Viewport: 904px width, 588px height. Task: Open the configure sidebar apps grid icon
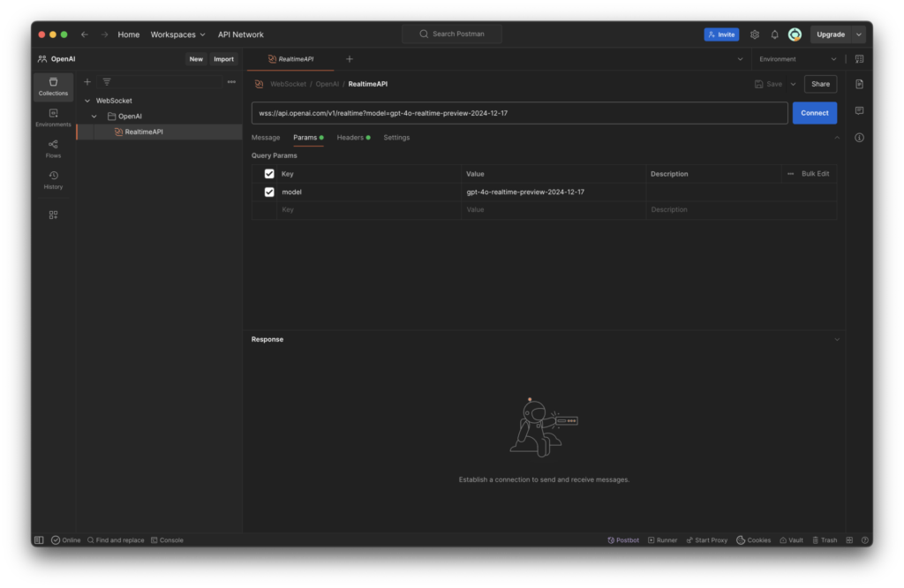pyautogui.click(x=53, y=215)
